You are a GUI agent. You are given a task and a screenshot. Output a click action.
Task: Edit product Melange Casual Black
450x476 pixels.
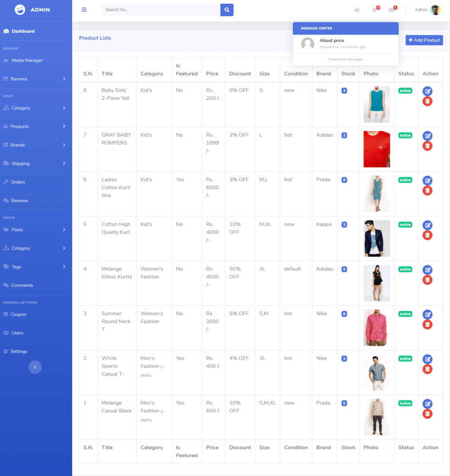point(428,403)
